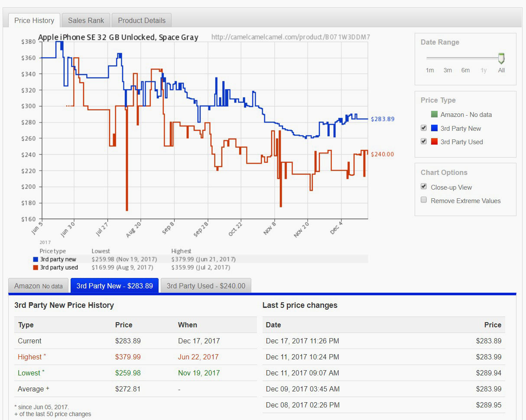Disable the Close-up View checkbox
Screen dimensions: 526x420
[x=424, y=187]
